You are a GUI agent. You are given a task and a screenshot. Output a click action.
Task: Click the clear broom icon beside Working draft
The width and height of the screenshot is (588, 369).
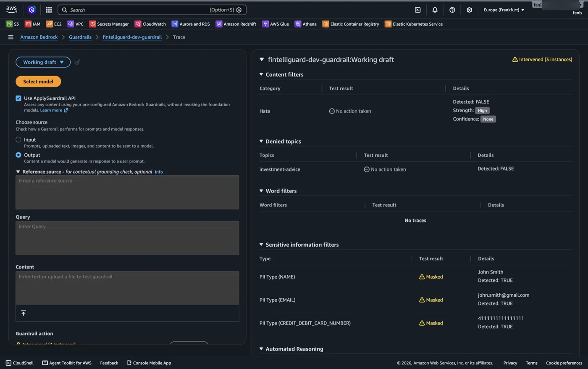(77, 62)
